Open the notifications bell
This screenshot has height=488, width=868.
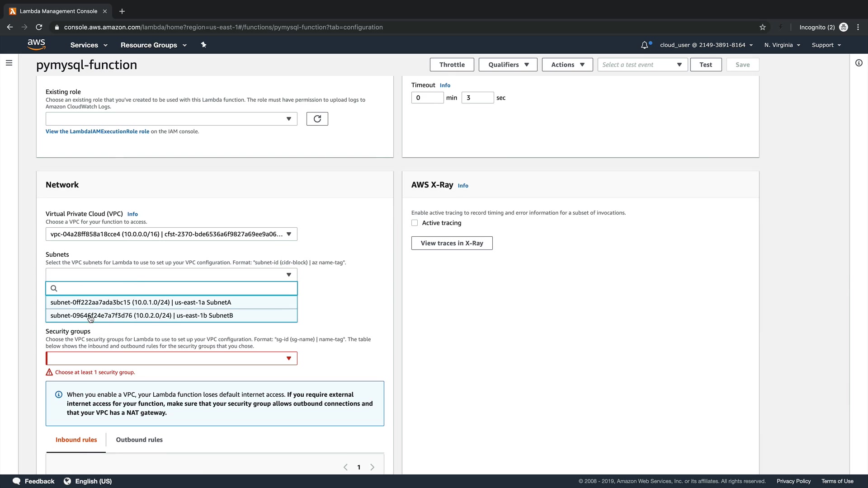(645, 45)
